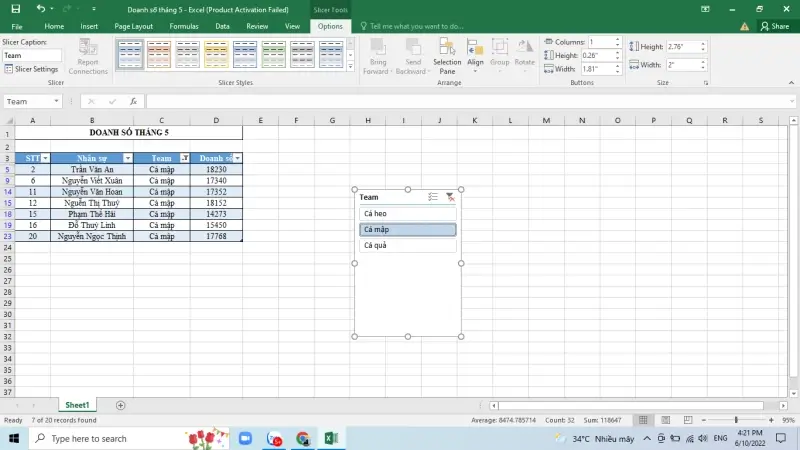Open the File menu
This screenshot has height=450, width=800.
point(17,26)
